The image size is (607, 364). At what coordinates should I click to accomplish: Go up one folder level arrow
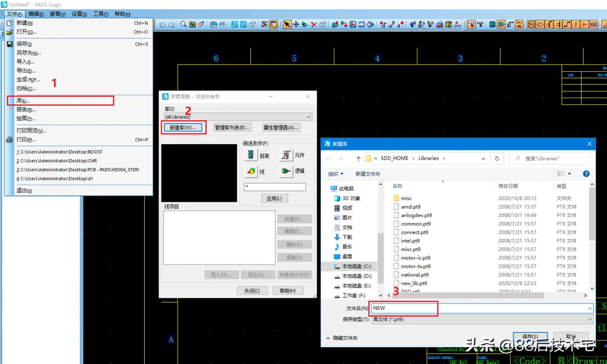[x=358, y=159]
